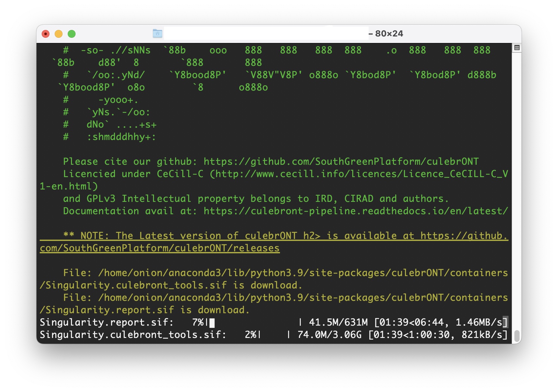Click the 80×24 size label in title bar
The width and height of the screenshot is (558, 392).
click(389, 34)
